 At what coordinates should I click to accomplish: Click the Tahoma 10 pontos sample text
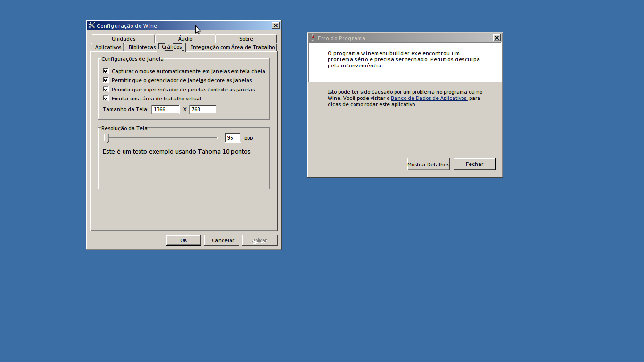[176, 152]
